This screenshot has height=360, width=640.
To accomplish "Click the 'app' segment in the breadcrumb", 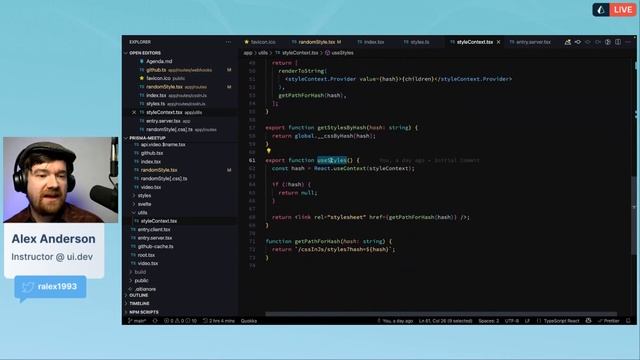I will (x=248, y=53).
